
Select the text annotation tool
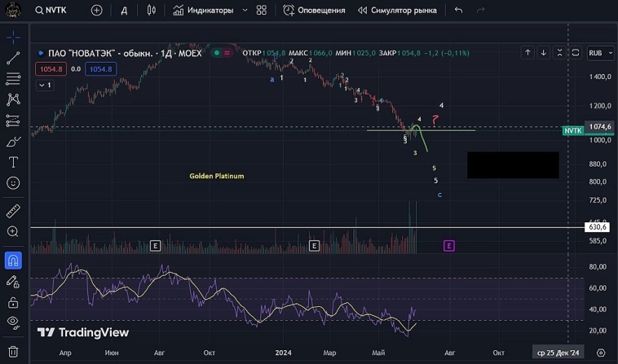point(13,162)
